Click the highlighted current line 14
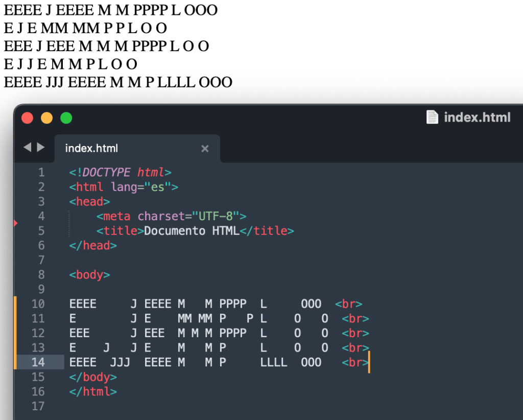The width and height of the screenshot is (523, 420). pos(204,362)
